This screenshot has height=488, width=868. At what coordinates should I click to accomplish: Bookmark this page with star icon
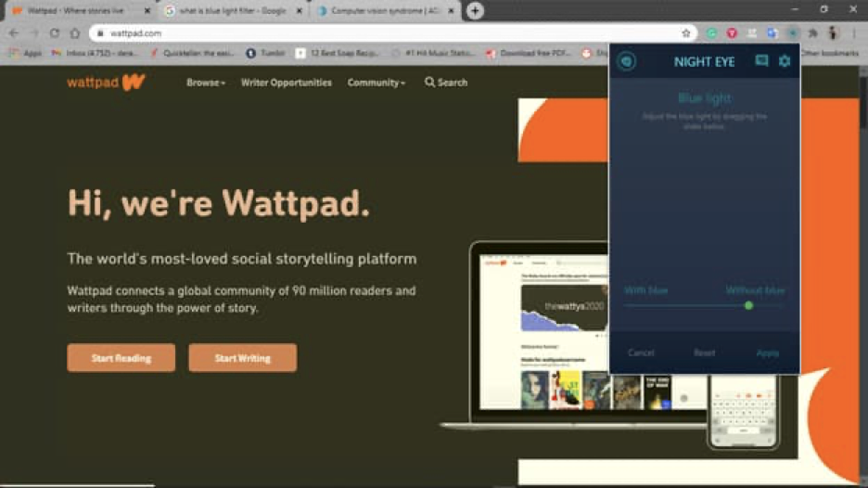point(686,33)
